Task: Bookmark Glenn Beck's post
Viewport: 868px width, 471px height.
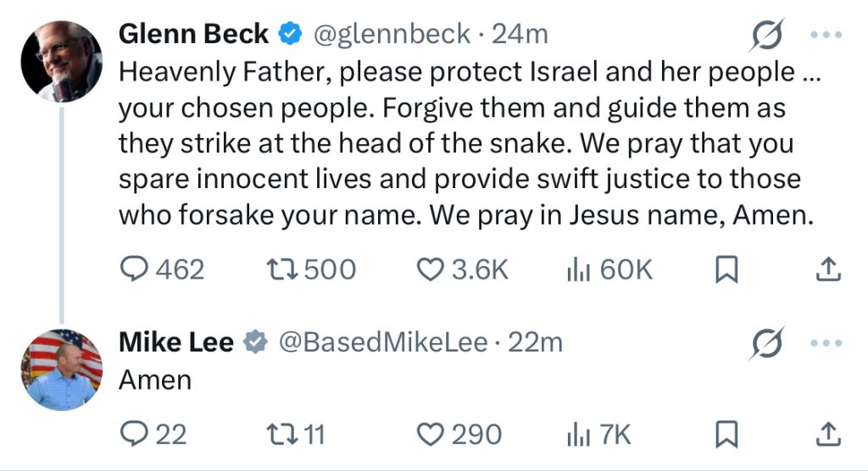Action: [726, 269]
